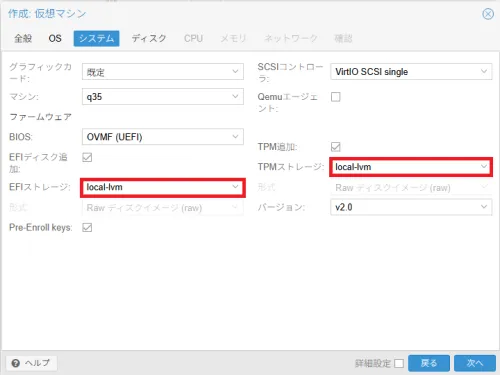Open the 確認 tab
Image resolution: width=500 pixels, height=375 pixels.
coord(343,38)
